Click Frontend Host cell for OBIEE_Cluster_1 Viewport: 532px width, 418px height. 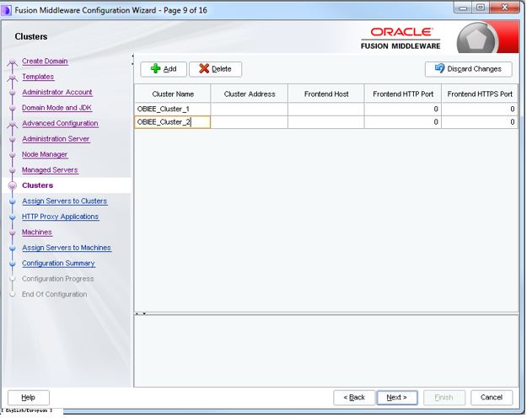point(326,110)
